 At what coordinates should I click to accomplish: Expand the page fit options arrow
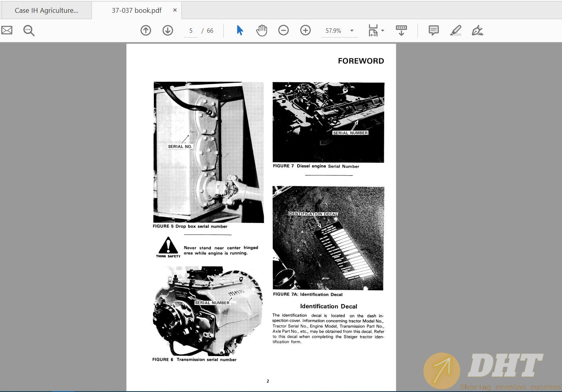(383, 31)
